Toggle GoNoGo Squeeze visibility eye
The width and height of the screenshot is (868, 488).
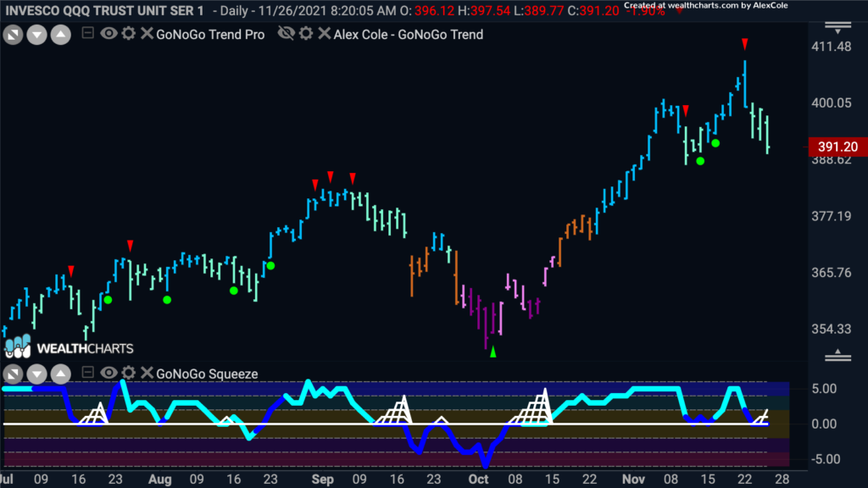click(x=108, y=373)
